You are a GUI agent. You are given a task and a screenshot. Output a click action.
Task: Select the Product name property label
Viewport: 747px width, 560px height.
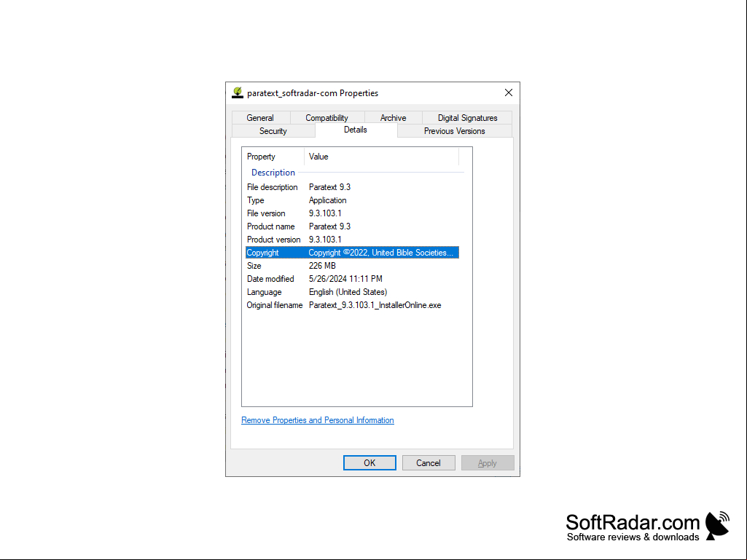pos(270,226)
